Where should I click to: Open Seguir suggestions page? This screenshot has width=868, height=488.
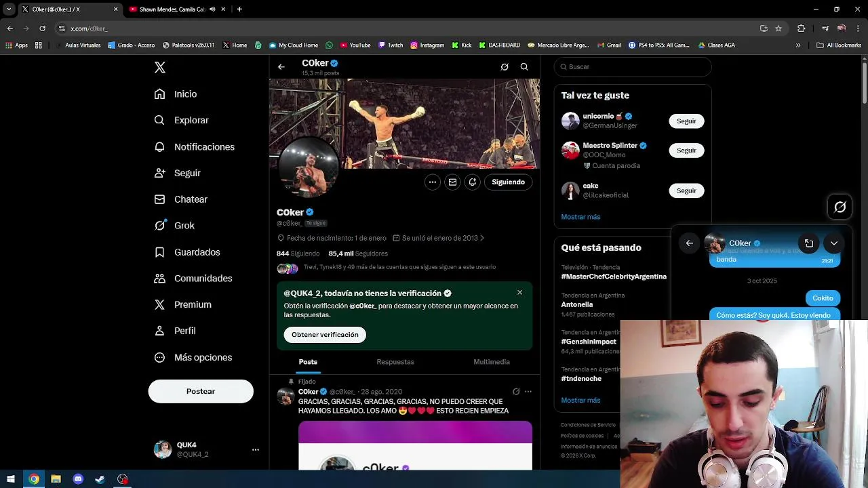[177, 173]
